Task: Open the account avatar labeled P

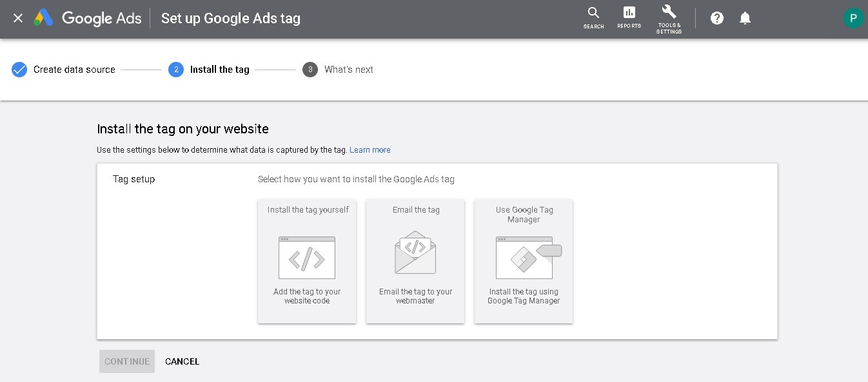Action: 853,18
